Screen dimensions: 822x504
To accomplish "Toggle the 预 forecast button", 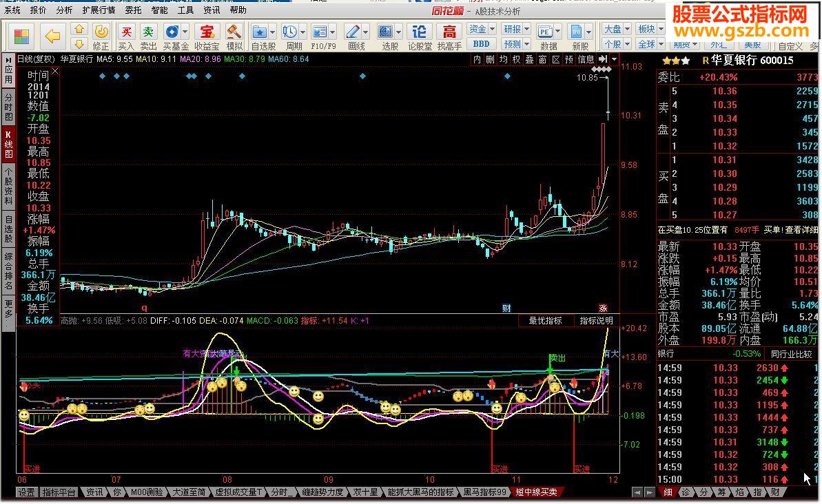I will (569, 60).
